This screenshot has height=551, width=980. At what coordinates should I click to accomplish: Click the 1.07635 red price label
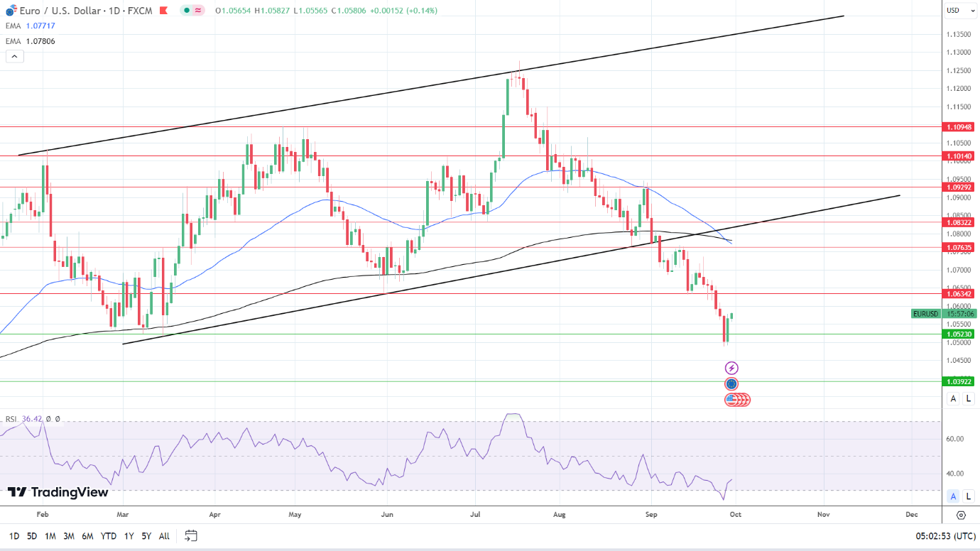tap(959, 247)
